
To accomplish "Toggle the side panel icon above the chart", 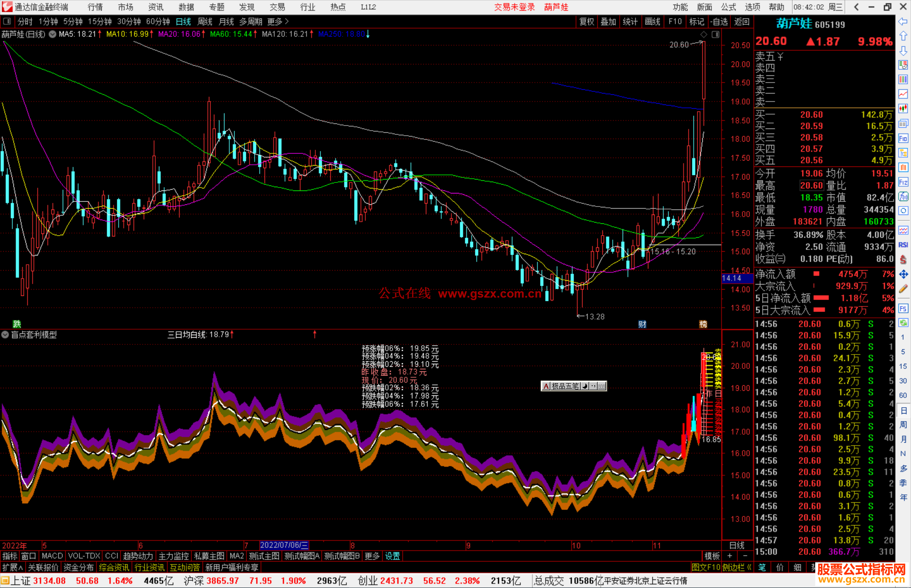I will pyautogui.click(x=715, y=35).
